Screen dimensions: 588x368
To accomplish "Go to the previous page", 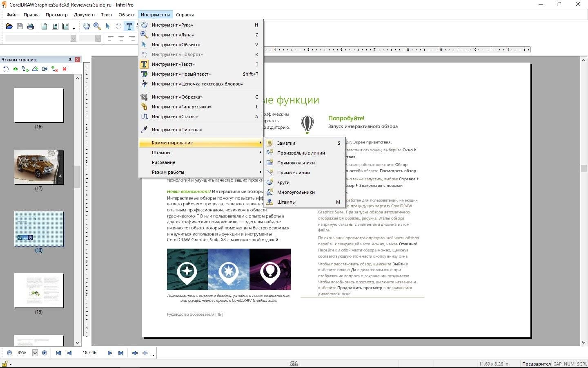I will point(69,353).
